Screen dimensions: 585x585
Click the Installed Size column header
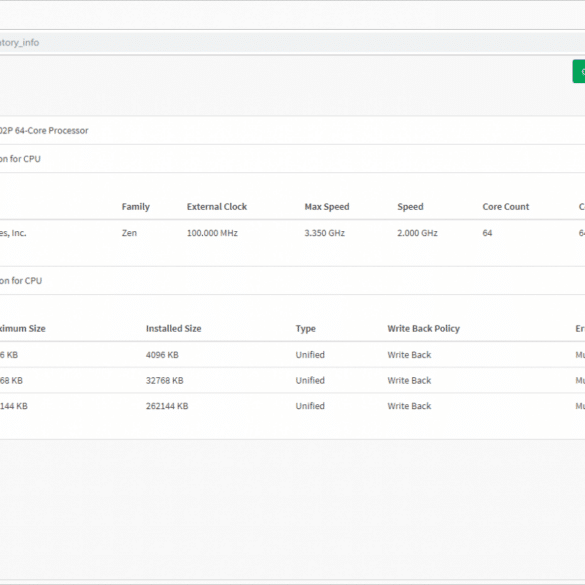tap(173, 329)
